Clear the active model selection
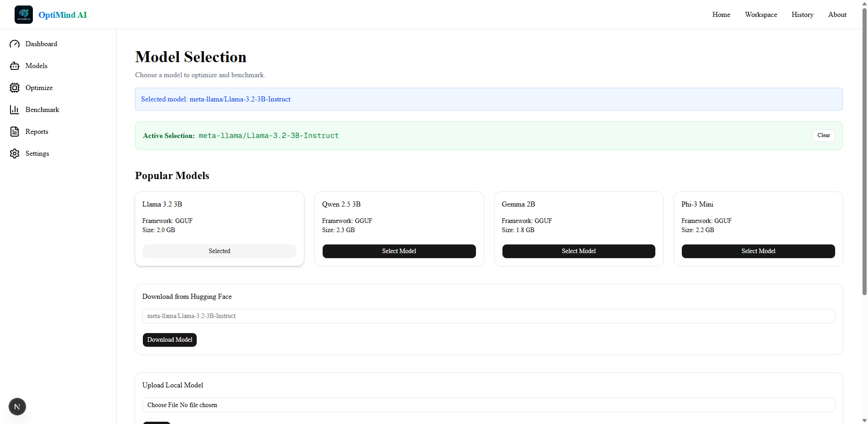This screenshot has width=868, height=424. coord(823,135)
